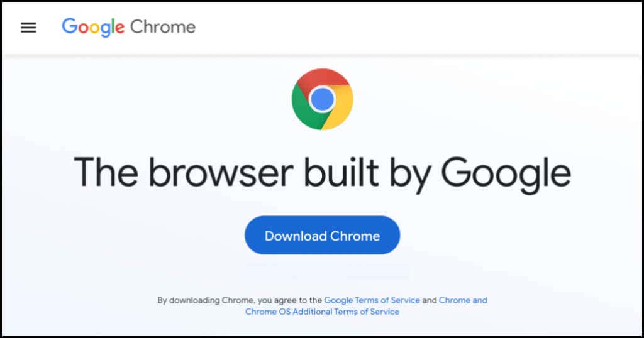Click the blue center of Chrome logo

click(x=323, y=99)
